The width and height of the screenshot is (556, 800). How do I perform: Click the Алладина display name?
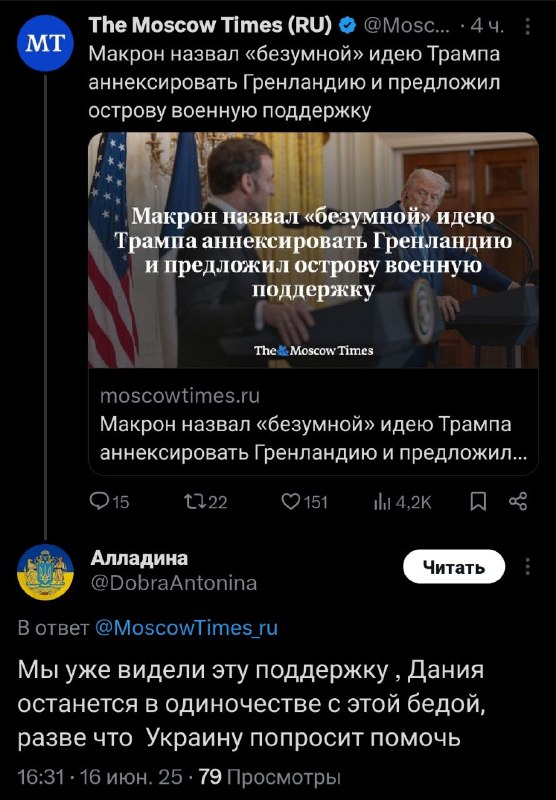[x=139, y=558]
